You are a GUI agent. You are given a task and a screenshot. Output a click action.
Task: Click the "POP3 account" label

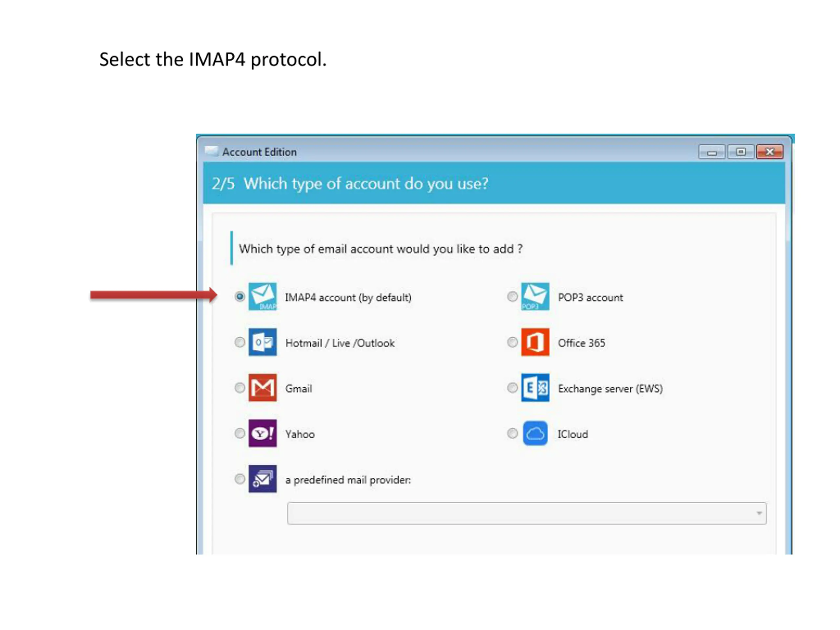[591, 297]
